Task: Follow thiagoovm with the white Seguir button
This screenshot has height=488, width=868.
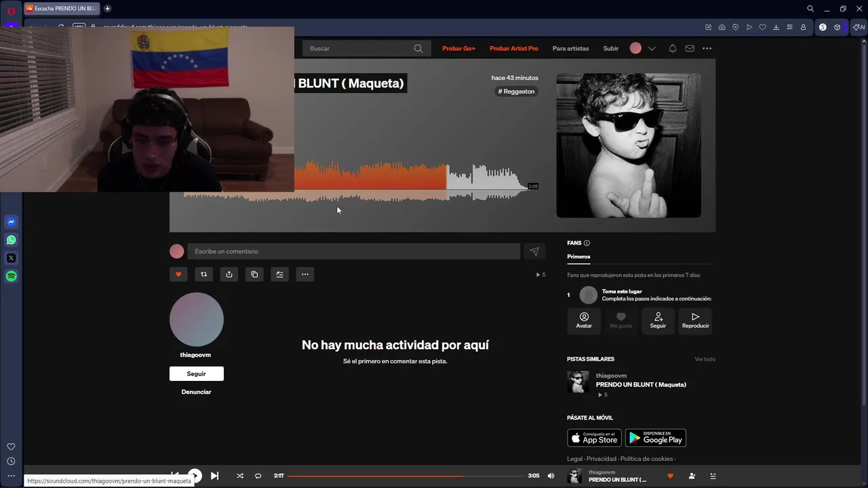Action: 197,373
